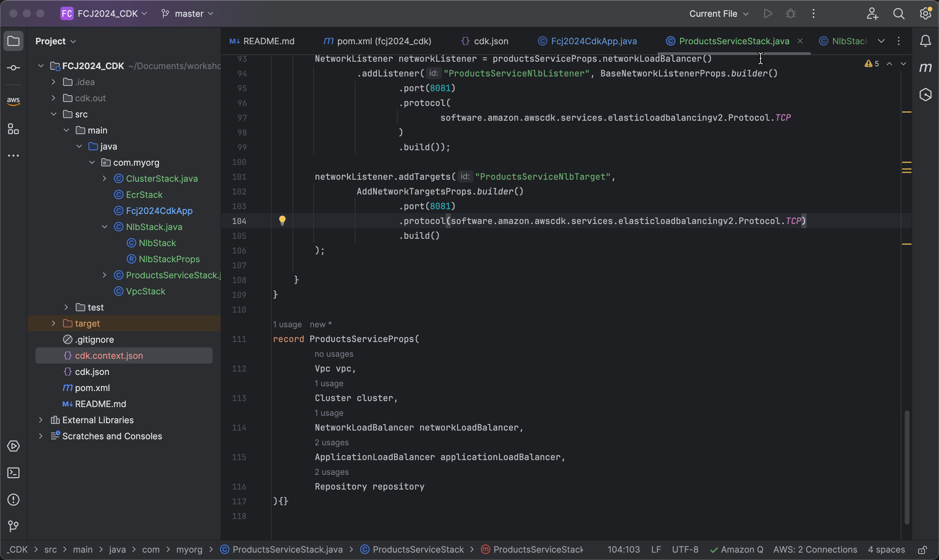Debug the current file
The height and width of the screenshot is (560, 939).
[791, 14]
